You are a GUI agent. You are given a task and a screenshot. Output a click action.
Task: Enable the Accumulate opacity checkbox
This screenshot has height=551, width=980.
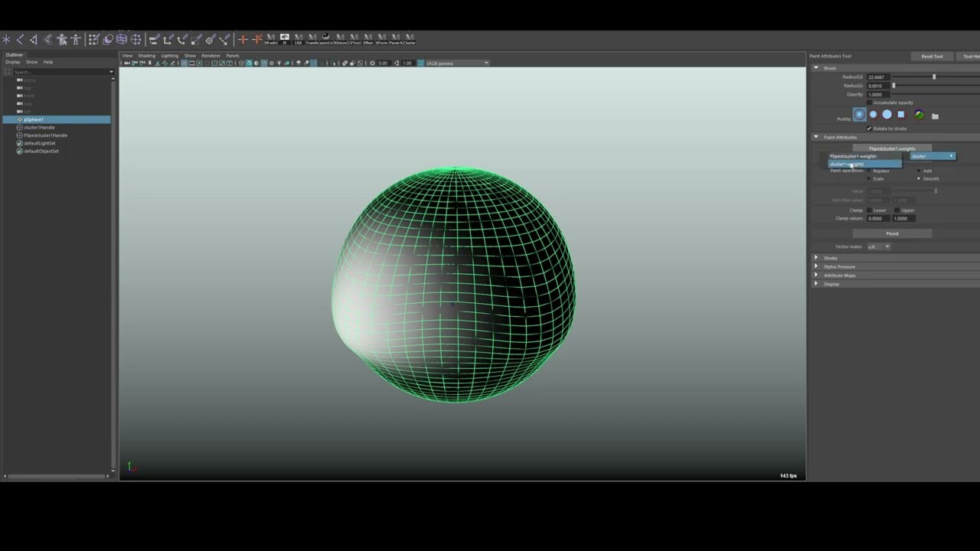(869, 103)
